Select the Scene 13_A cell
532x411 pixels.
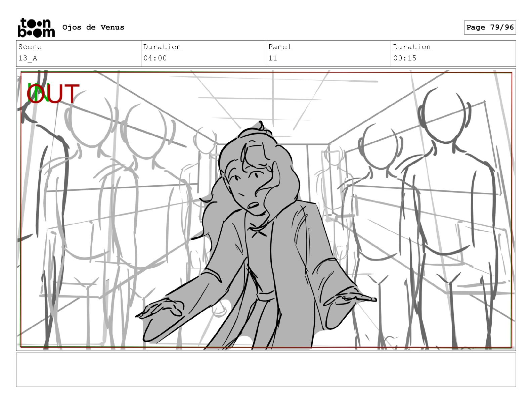point(79,53)
